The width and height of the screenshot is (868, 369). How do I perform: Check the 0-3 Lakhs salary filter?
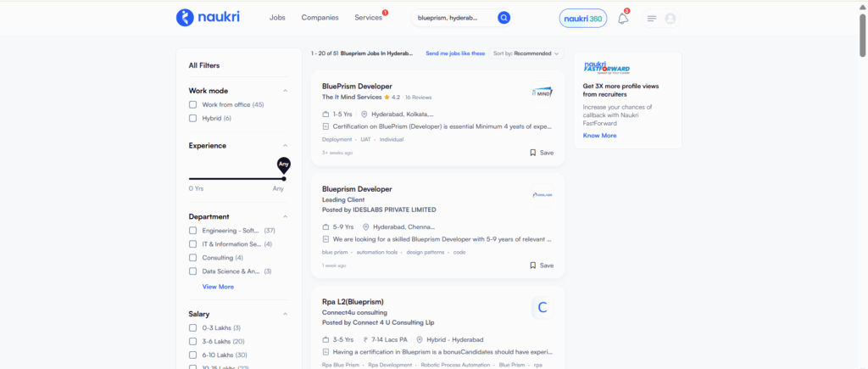192,328
